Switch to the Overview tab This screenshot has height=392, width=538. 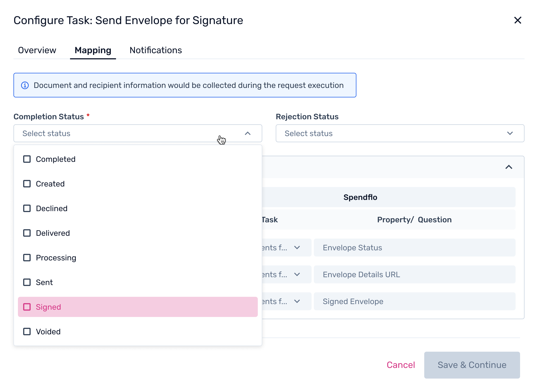point(37,50)
